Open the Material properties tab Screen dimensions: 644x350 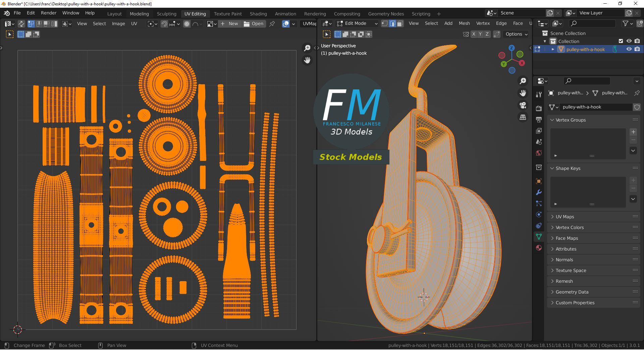point(539,248)
